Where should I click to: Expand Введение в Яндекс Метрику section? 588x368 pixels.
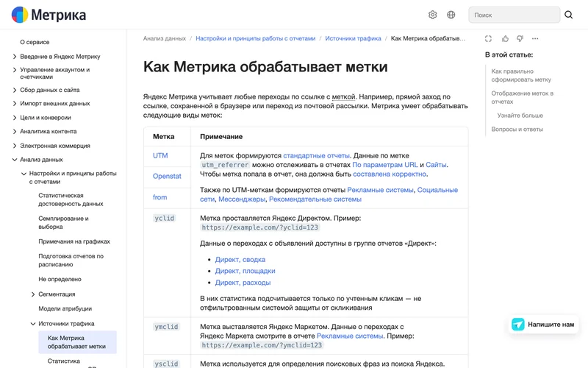15,57
